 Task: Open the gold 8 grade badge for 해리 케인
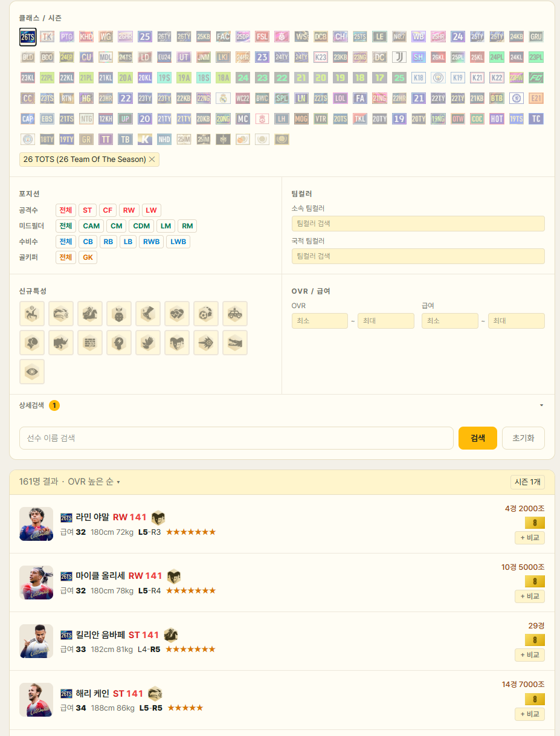pos(535,699)
